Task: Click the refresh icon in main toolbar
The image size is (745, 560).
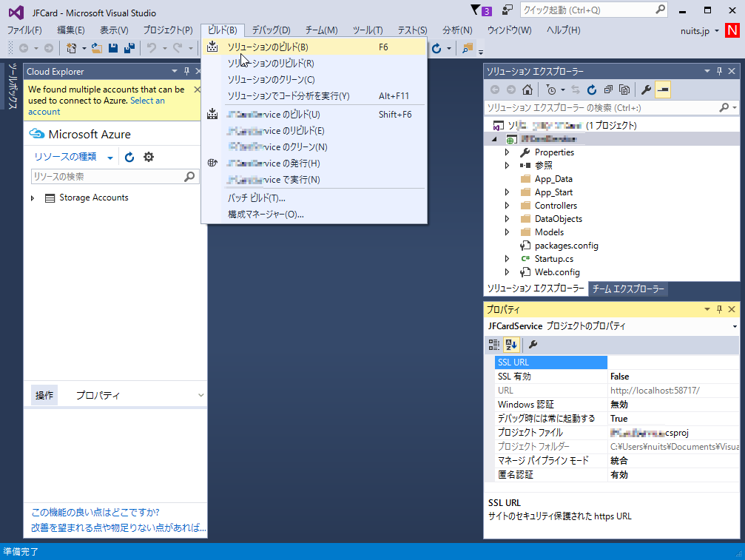Action: tap(436, 48)
